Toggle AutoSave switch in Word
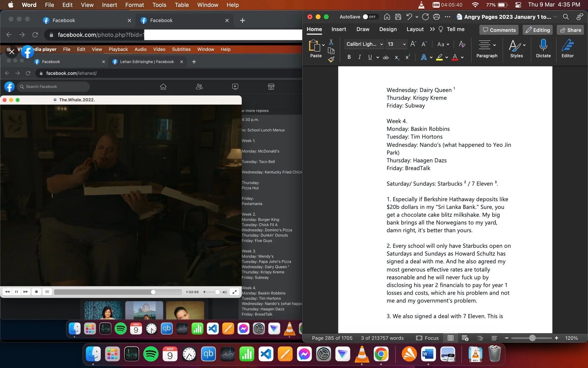 coord(370,17)
